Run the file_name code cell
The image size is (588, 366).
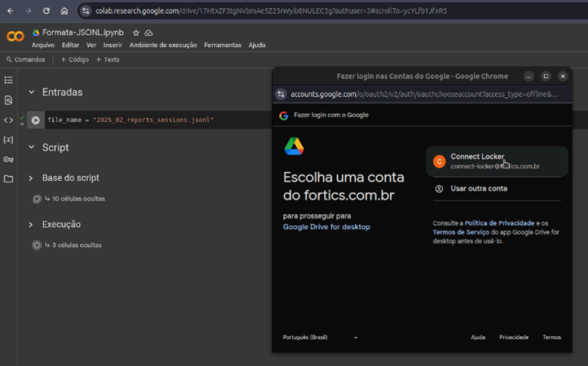[x=36, y=120]
